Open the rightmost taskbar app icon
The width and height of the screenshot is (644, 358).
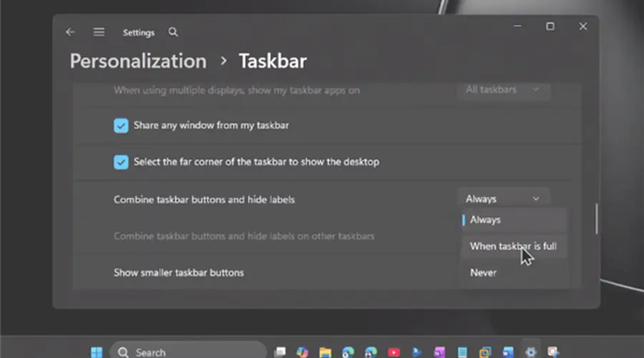[x=553, y=352]
